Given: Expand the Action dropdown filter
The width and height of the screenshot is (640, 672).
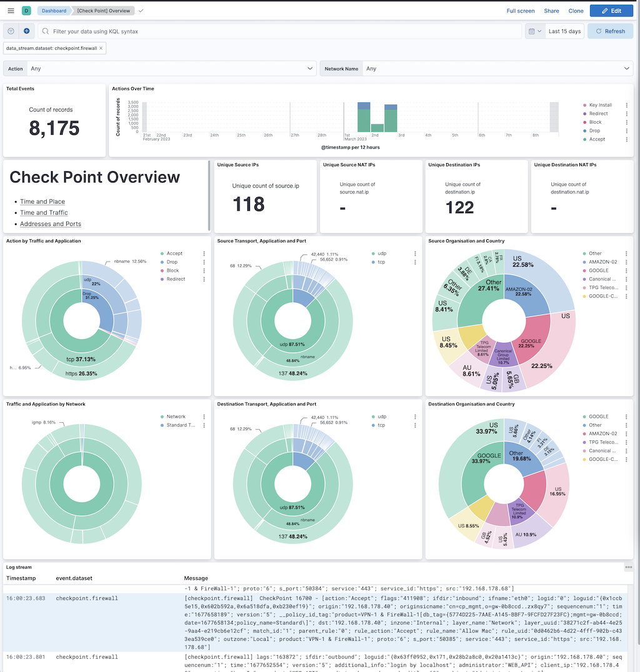Looking at the screenshot, I should point(159,69).
